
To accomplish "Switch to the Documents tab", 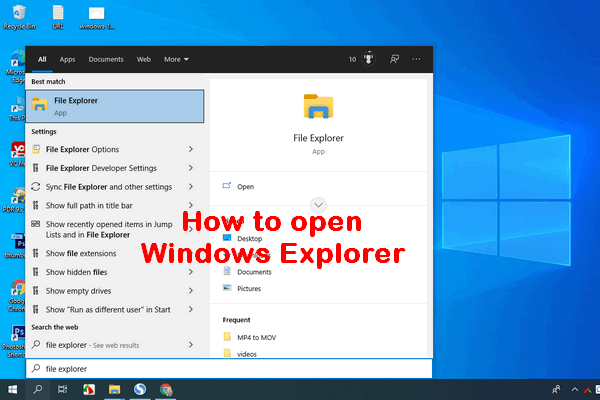I will click(106, 59).
